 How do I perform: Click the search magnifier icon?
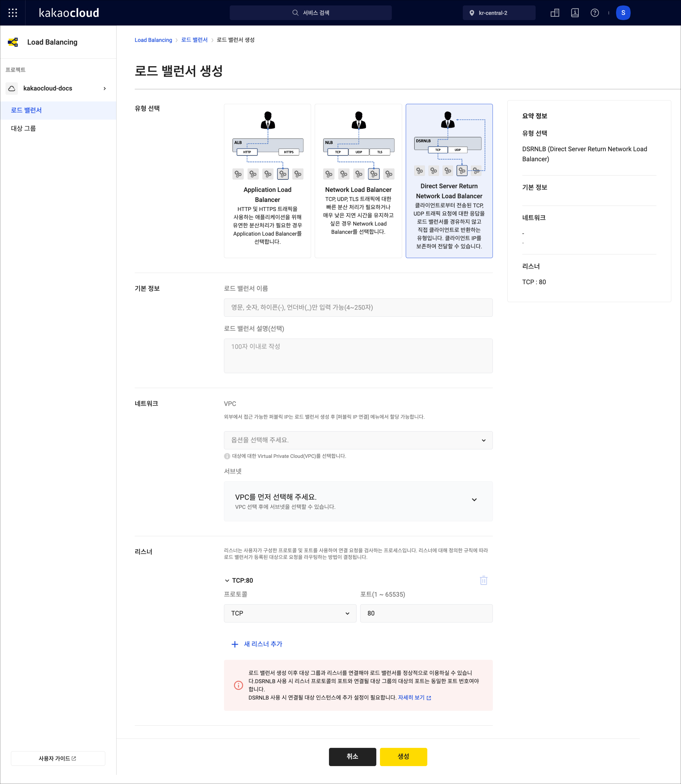click(295, 13)
